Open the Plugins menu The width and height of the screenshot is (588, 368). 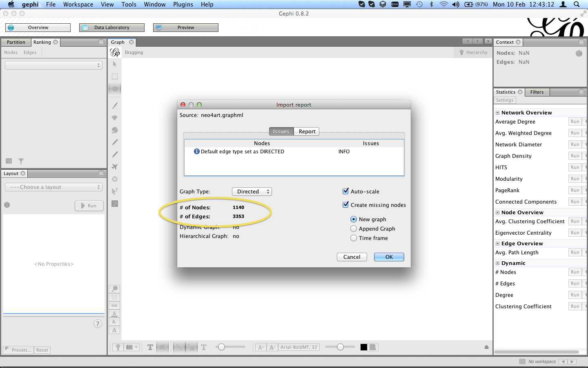(x=183, y=4)
